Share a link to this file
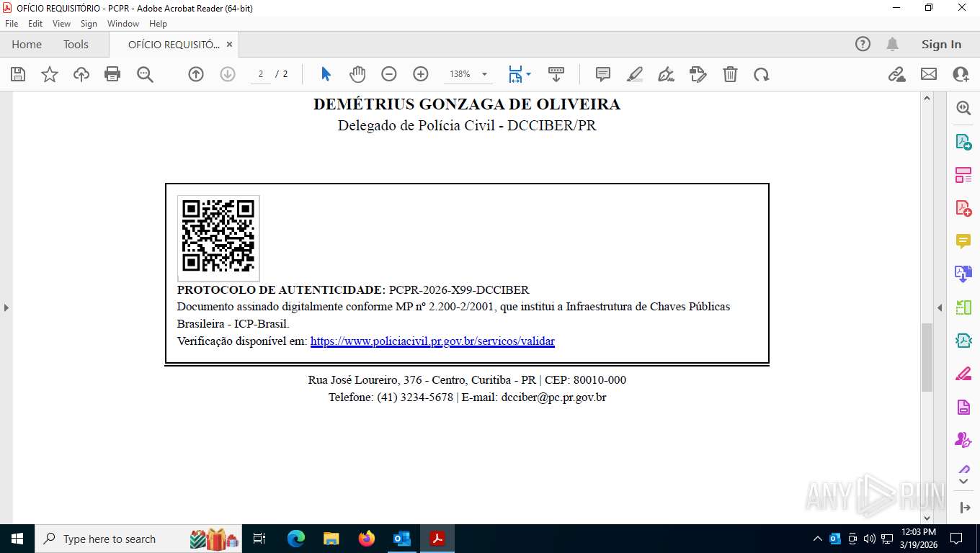Viewport: 980px width, 553px height. [x=897, y=74]
